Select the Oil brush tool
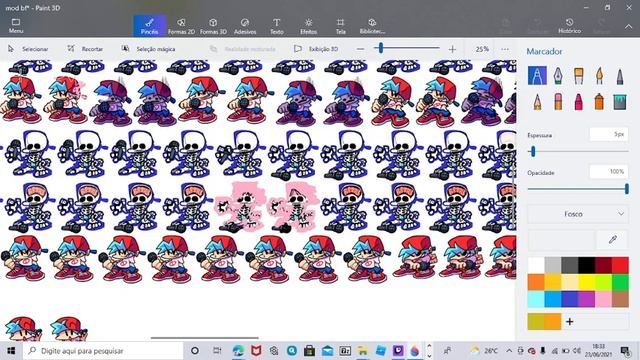The image size is (640, 360). click(578, 76)
